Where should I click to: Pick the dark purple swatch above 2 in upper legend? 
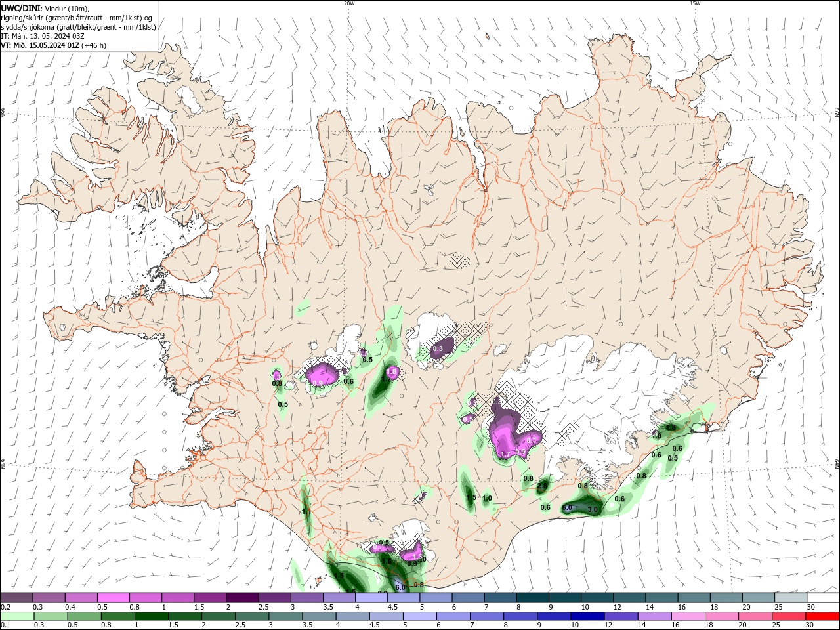point(242,597)
